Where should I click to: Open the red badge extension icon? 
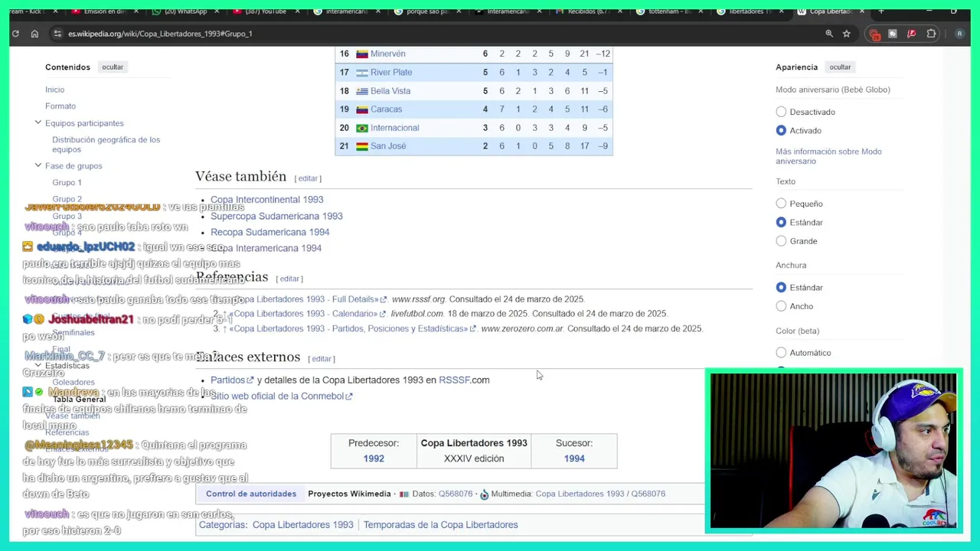click(x=874, y=34)
